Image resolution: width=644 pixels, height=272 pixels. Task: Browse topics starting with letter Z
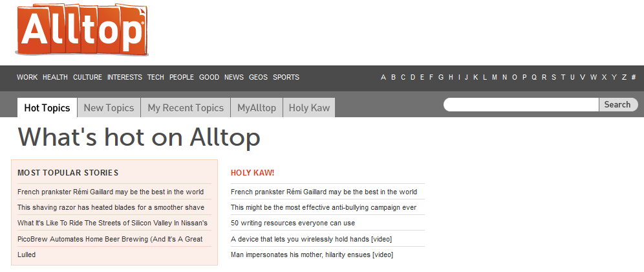[625, 77]
